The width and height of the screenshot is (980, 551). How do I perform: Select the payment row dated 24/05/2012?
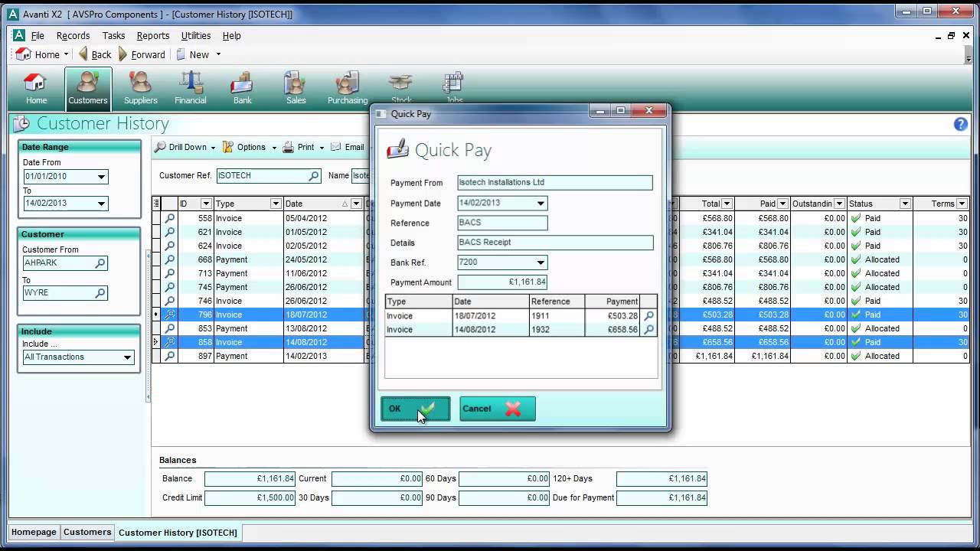point(560,259)
